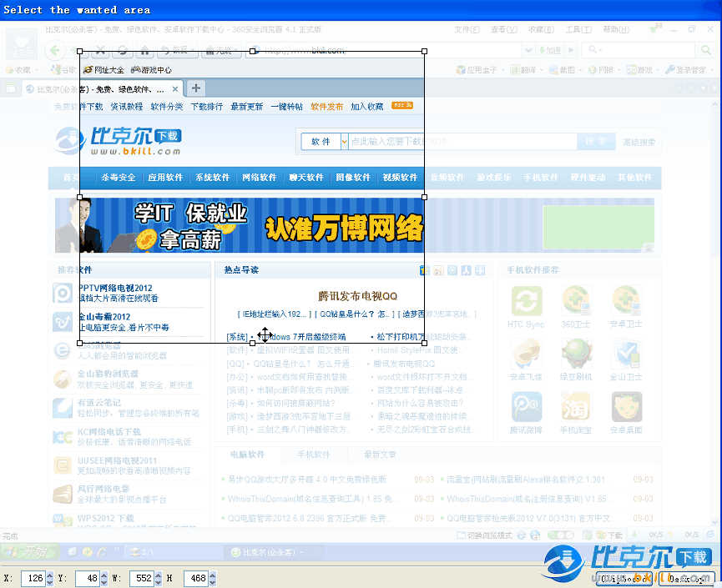This screenshot has width=722, height=588.
Task: Click the 网址大全 bookmark icon
Action: click(x=88, y=70)
